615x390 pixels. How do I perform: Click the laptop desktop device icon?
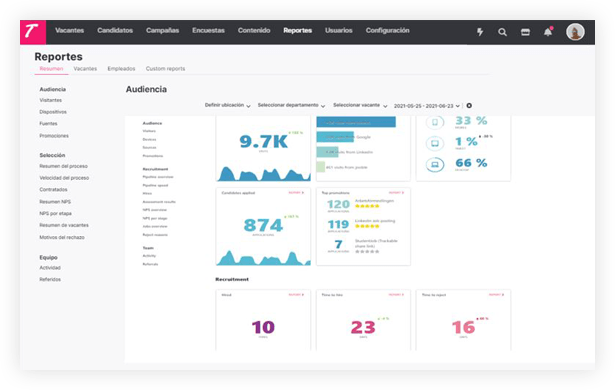pos(435,164)
